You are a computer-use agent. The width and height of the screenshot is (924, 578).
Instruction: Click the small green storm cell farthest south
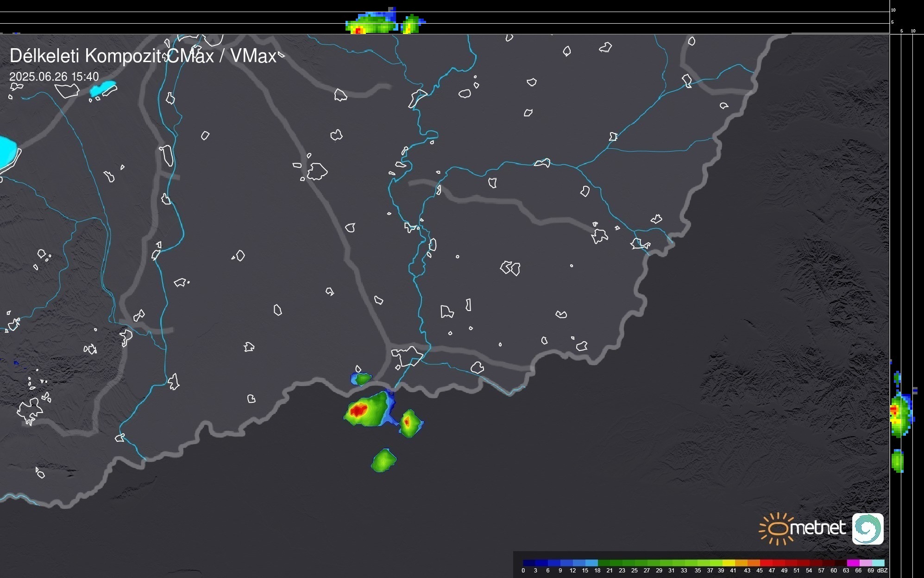point(383,460)
